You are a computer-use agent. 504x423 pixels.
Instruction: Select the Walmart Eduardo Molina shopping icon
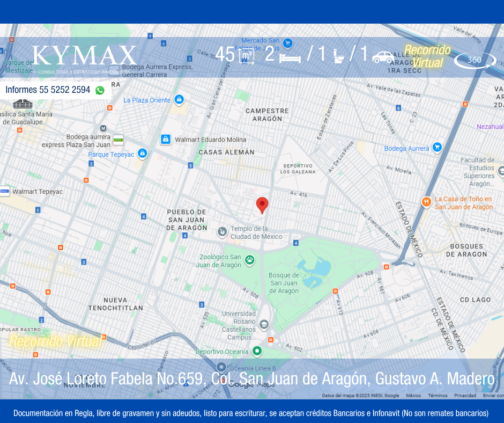coord(166,140)
